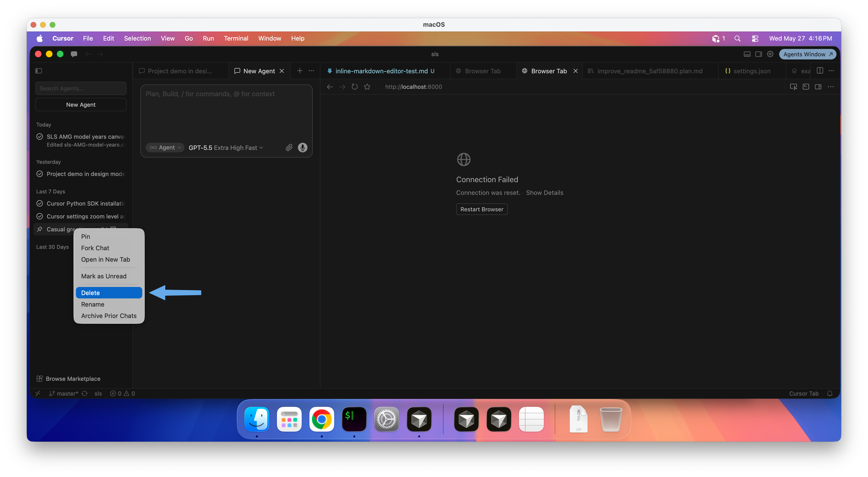
Task: Go forward in the embedded browser
Action: point(342,87)
